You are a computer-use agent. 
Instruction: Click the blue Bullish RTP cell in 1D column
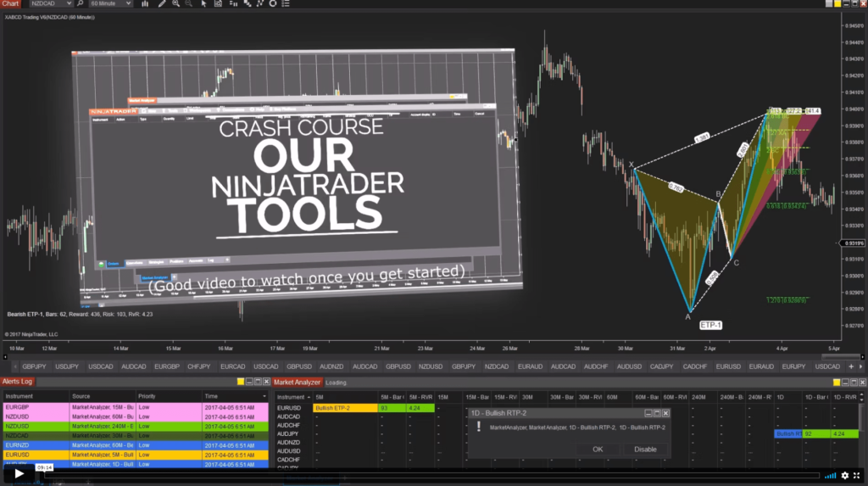pos(788,434)
